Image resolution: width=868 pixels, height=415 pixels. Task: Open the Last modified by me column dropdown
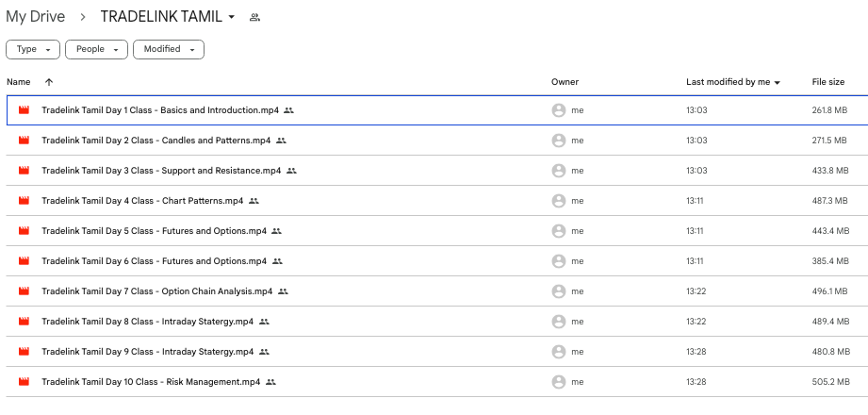[778, 83]
